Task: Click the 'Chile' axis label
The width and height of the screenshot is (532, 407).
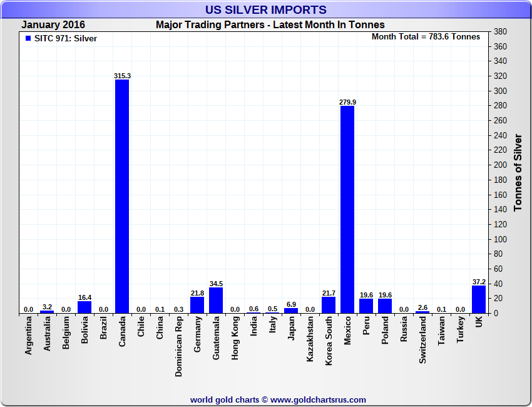Action: [x=141, y=327]
